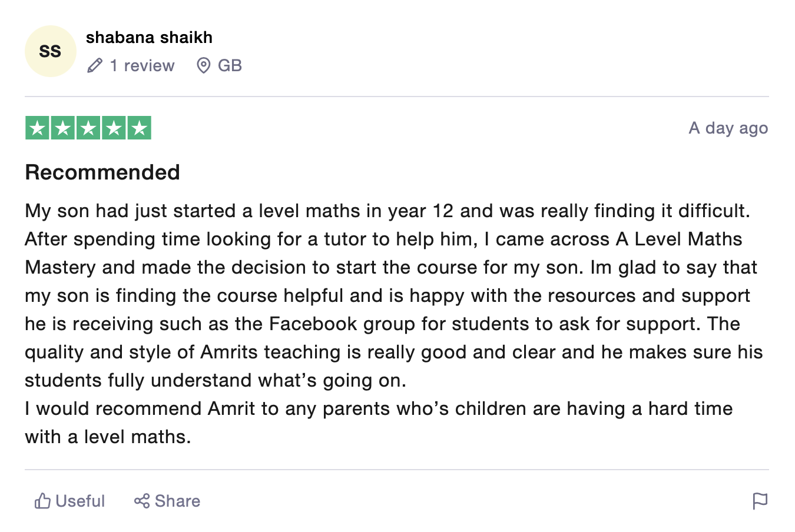Click the second green rating star
Screen dimensions: 795x532
62,128
